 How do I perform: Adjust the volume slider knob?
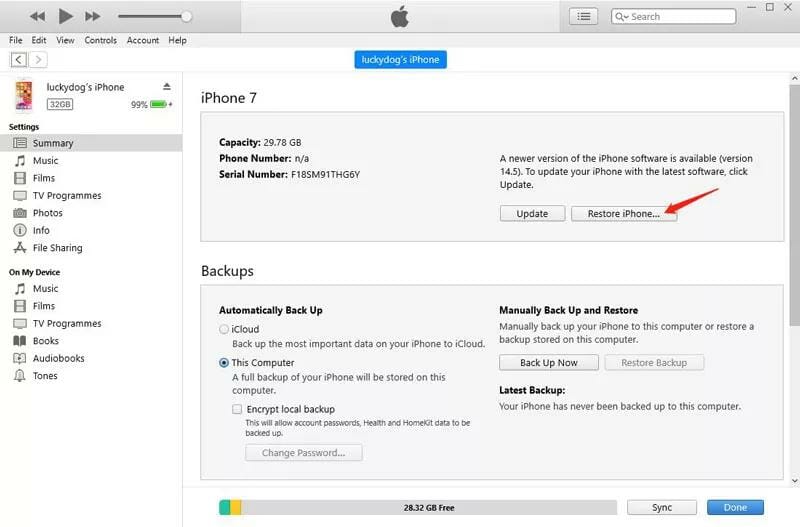186,16
